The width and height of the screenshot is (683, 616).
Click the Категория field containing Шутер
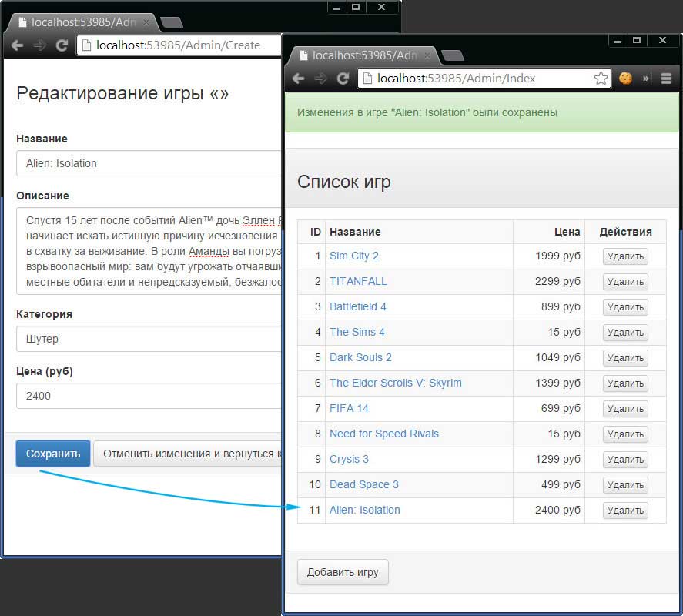(149, 339)
